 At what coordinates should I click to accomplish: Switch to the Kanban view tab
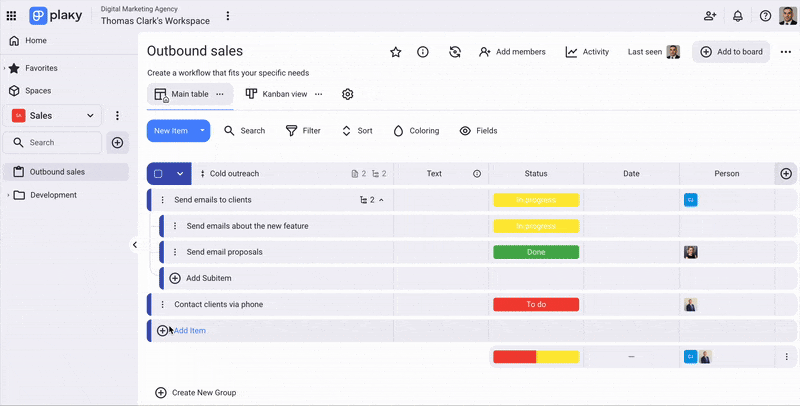pos(277,94)
